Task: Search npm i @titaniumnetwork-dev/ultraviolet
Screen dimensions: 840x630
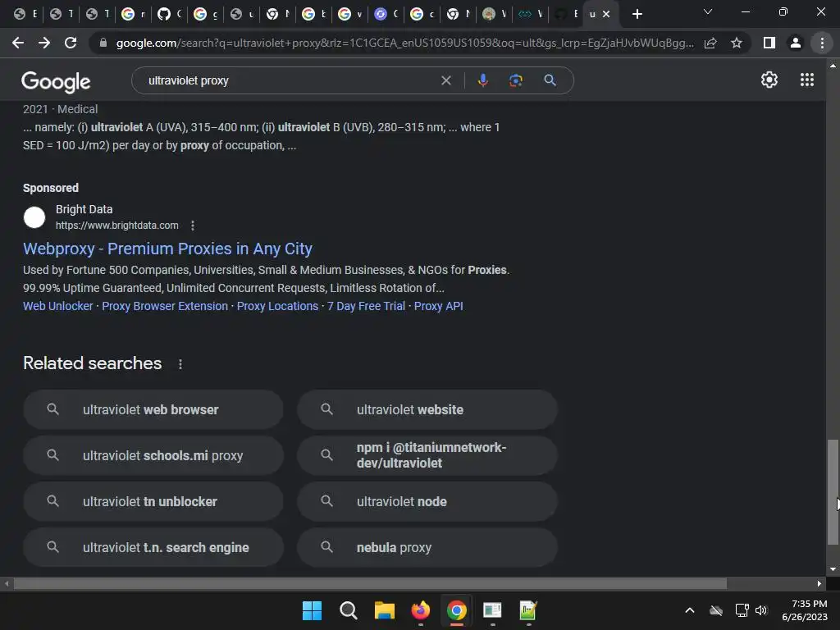Action: 427,456
